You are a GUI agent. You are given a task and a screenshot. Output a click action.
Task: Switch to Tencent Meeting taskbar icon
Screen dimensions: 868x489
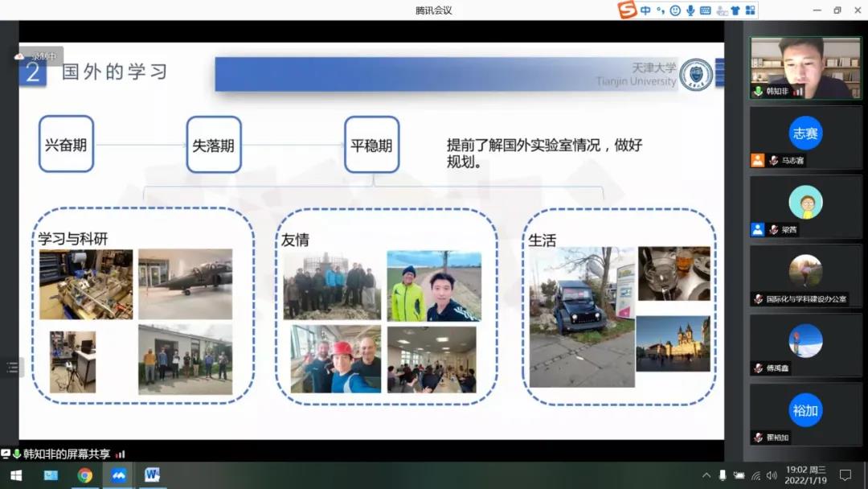click(118, 475)
